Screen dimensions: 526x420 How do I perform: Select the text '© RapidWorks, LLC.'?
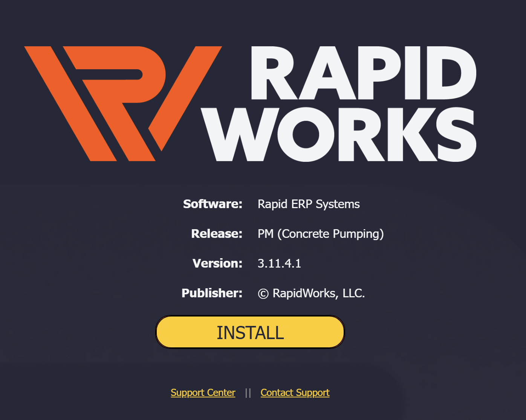pos(311,293)
